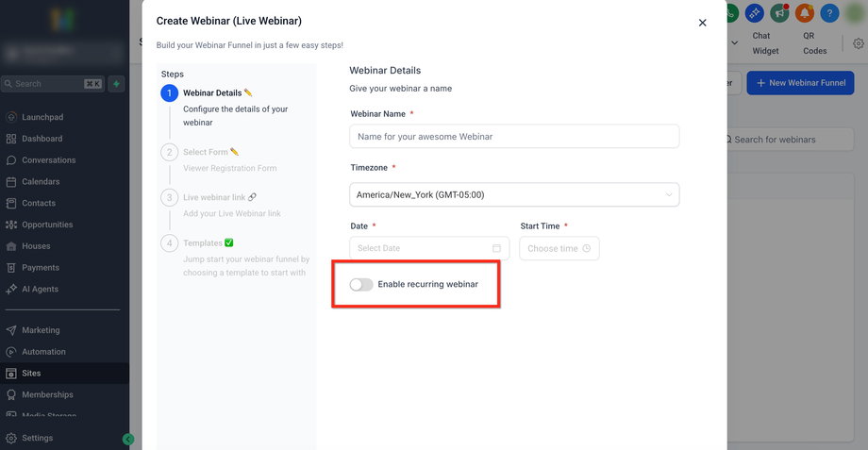This screenshot has width=868, height=450.
Task: Click the Start Time clock icon
Action: tap(587, 248)
